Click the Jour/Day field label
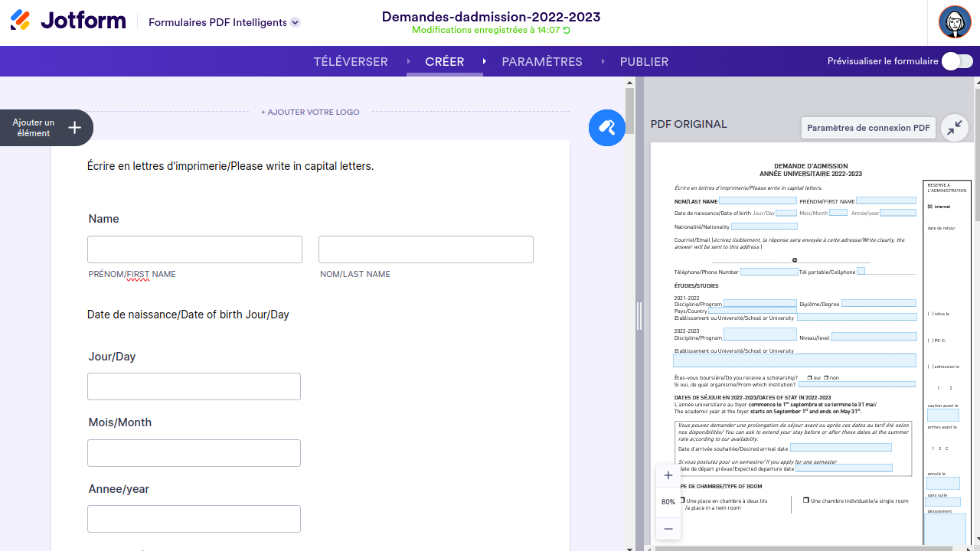This screenshot has height=551, width=980. point(113,357)
